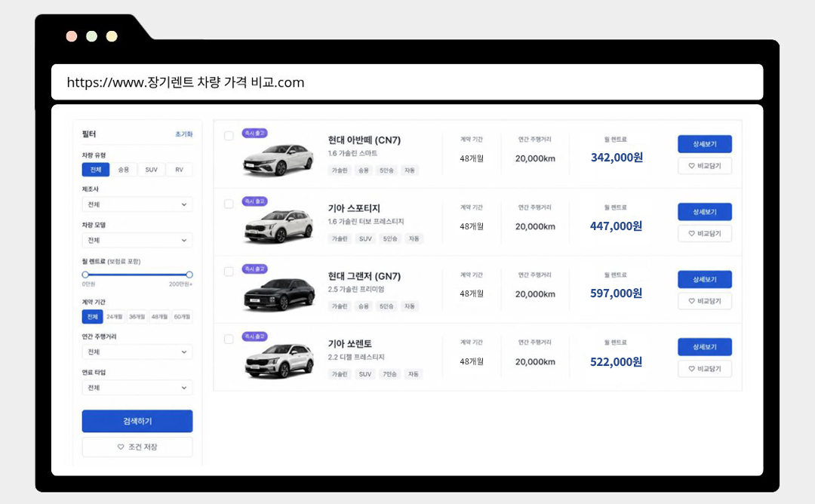Open 상세보기 for 현대 그랜저 (GN7)
This screenshot has width=815, height=504.
pyautogui.click(x=704, y=279)
